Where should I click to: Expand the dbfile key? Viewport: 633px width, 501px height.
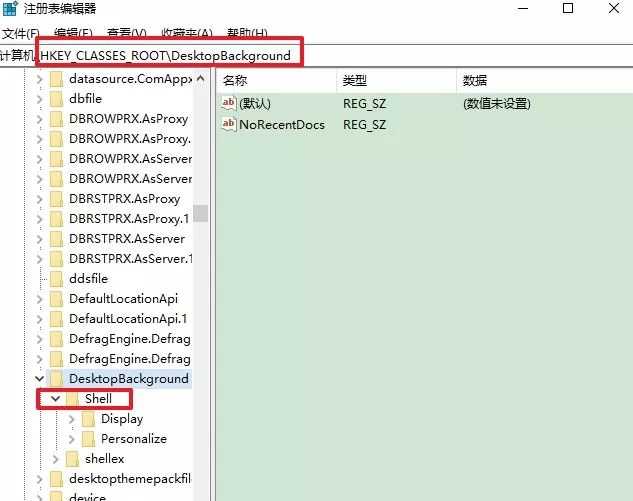tap(39, 99)
